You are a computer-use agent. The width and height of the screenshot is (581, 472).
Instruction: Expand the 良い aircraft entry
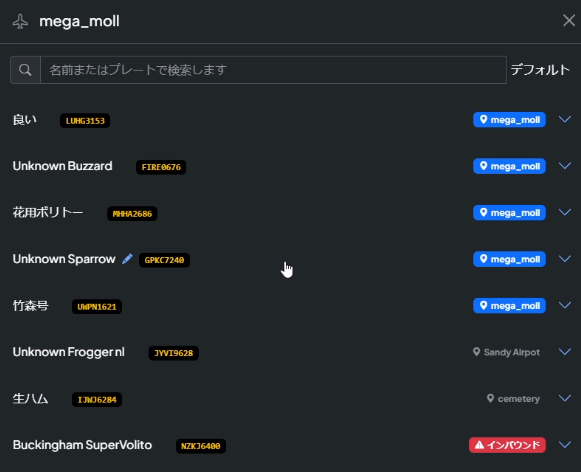[565, 119]
